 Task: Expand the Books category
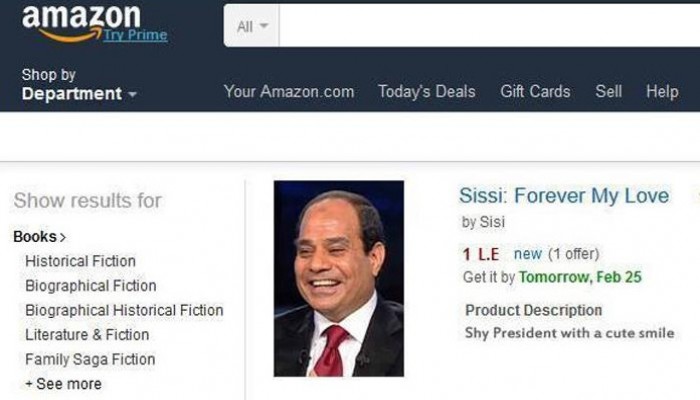tap(39, 237)
